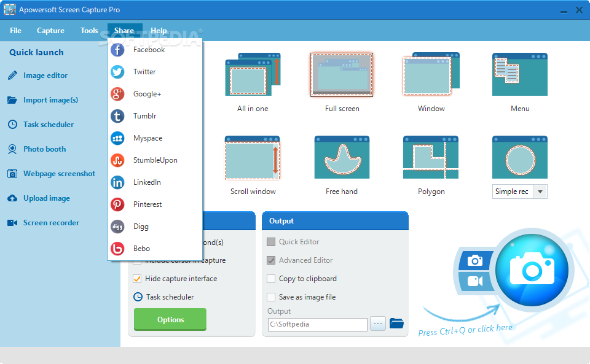Click the Facebook share icon
590x364 pixels.
[x=117, y=50]
